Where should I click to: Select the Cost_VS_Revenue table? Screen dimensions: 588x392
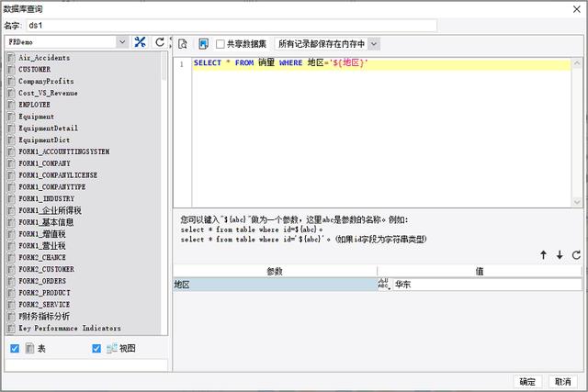pos(48,93)
